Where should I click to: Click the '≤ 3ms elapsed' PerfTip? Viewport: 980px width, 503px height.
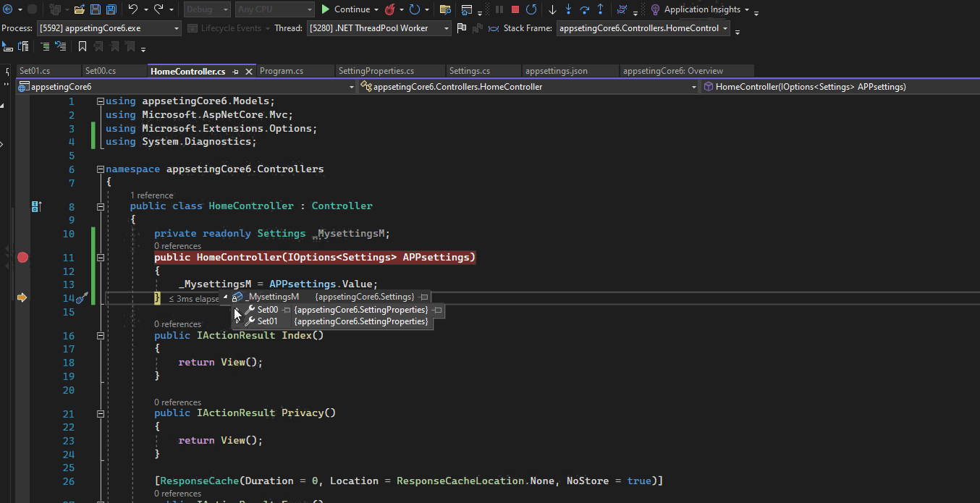click(193, 297)
